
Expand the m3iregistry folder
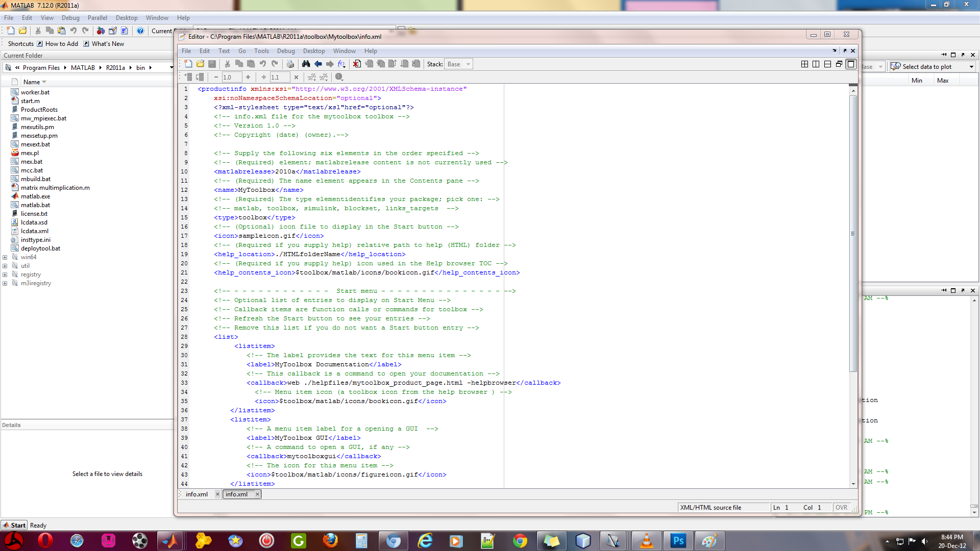[x=5, y=283]
